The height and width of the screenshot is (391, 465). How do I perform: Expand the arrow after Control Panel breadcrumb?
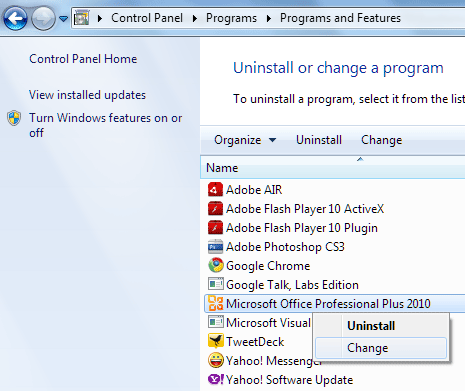[x=195, y=18]
